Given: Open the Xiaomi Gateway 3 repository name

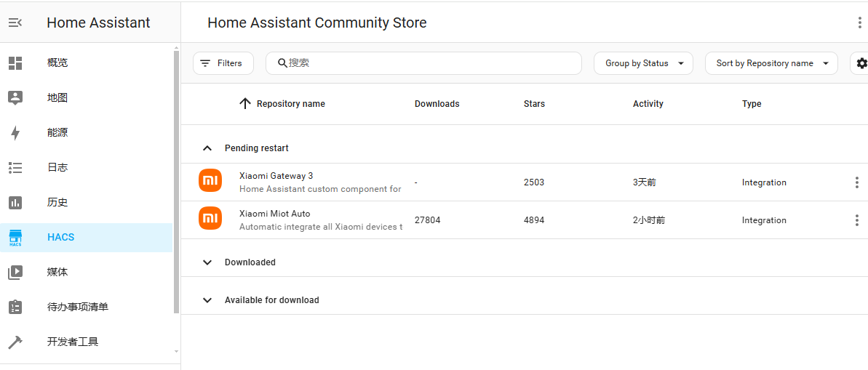Looking at the screenshot, I should 276,176.
